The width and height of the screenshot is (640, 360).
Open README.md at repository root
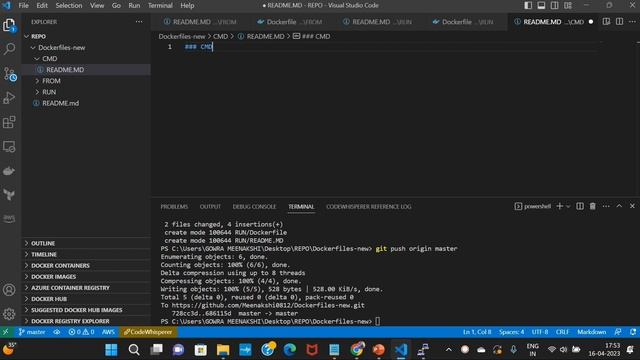pyautogui.click(x=87, y=103)
